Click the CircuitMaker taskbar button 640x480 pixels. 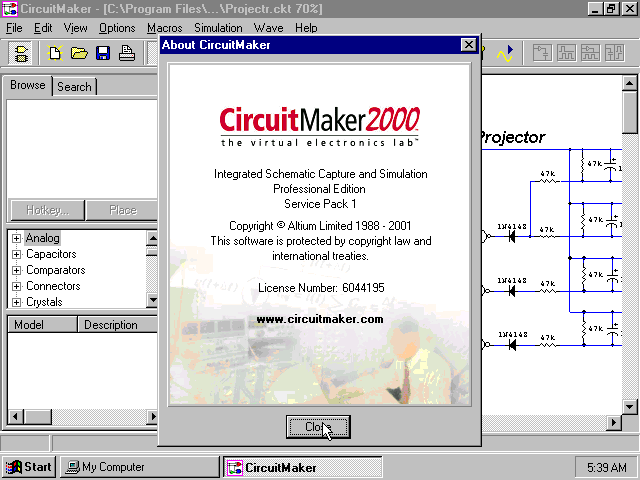(x=303, y=467)
